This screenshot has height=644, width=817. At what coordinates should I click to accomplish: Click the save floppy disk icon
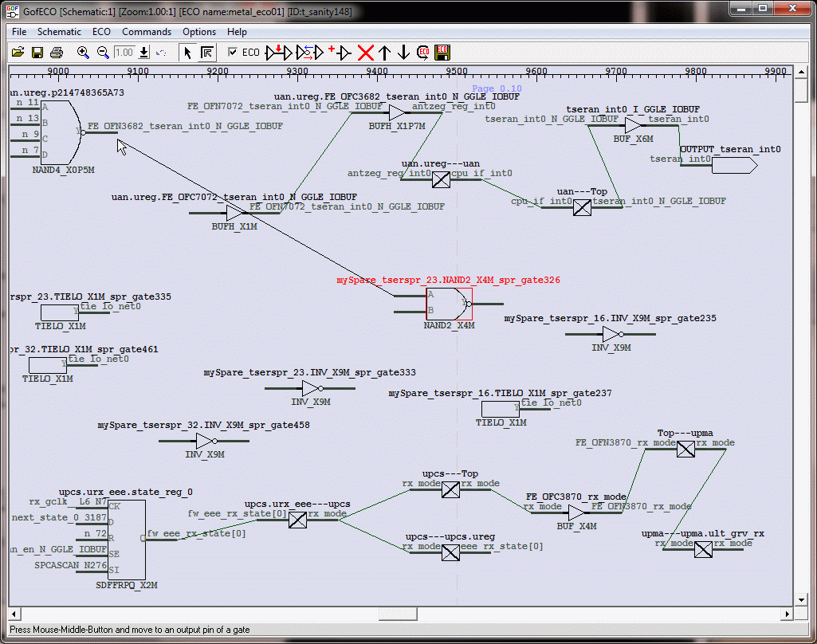[x=37, y=53]
